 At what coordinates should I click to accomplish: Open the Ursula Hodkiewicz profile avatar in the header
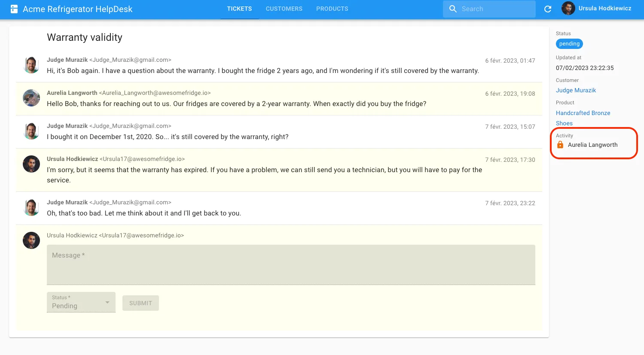[x=568, y=9]
